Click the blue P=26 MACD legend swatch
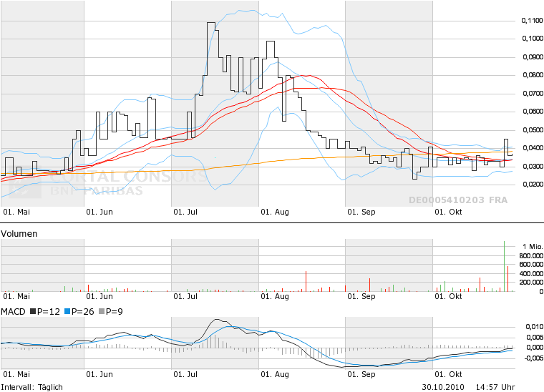 pyautogui.click(x=69, y=312)
